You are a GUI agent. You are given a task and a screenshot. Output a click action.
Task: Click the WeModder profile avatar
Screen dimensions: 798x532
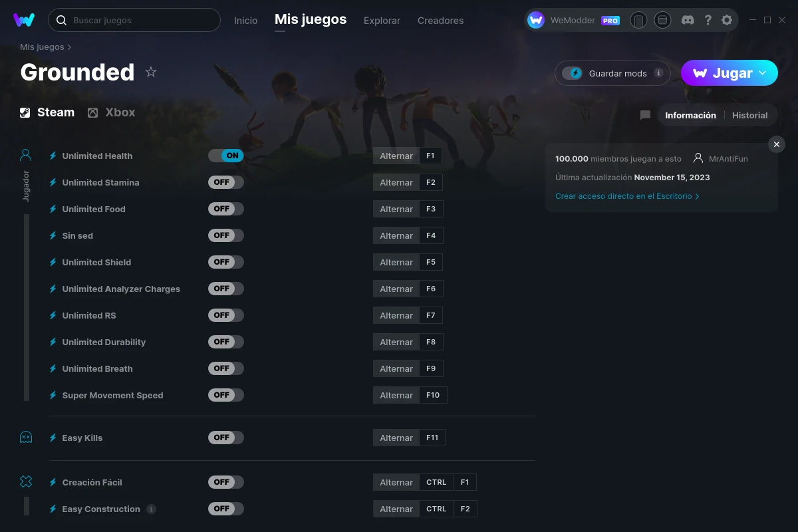click(x=536, y=20)
